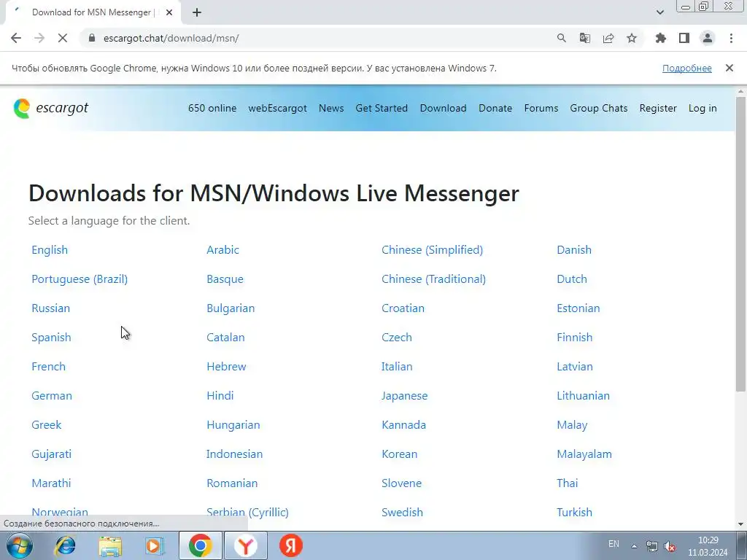Click the Japanese language link

tap(404, 396)
